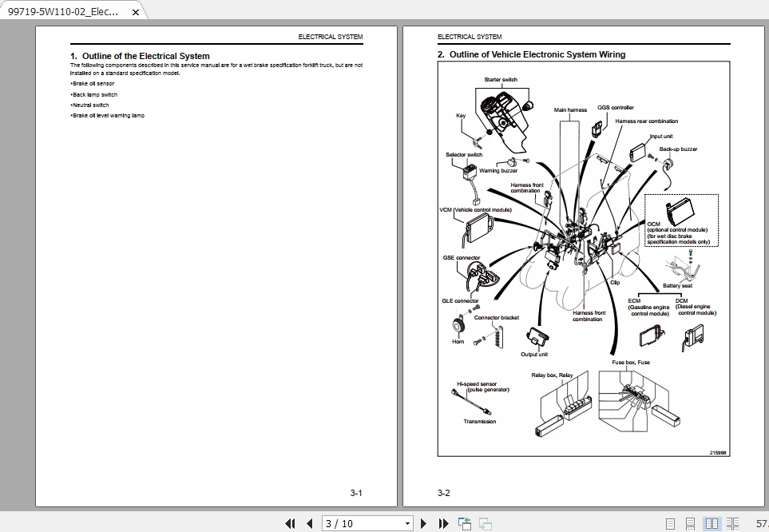Click the zoom percentage display
This screenshot has height=532, width=769.
click(763, 522)
